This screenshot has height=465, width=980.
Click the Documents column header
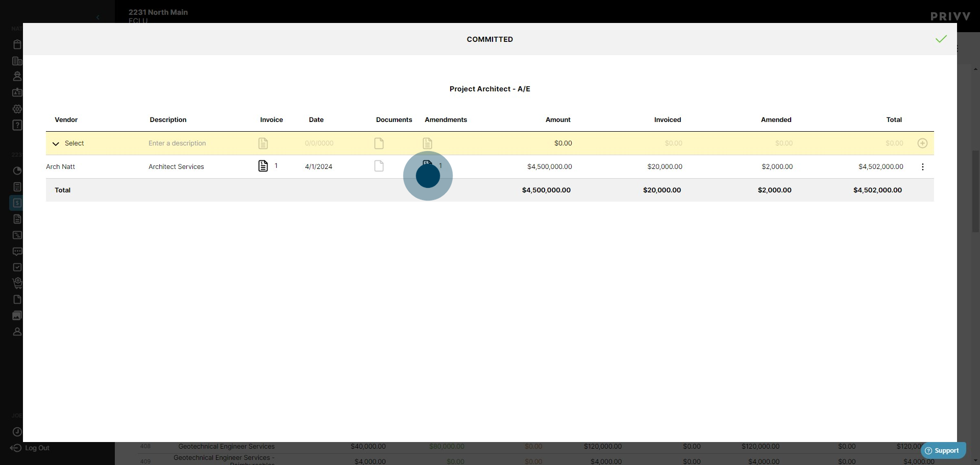coord(394,120)
